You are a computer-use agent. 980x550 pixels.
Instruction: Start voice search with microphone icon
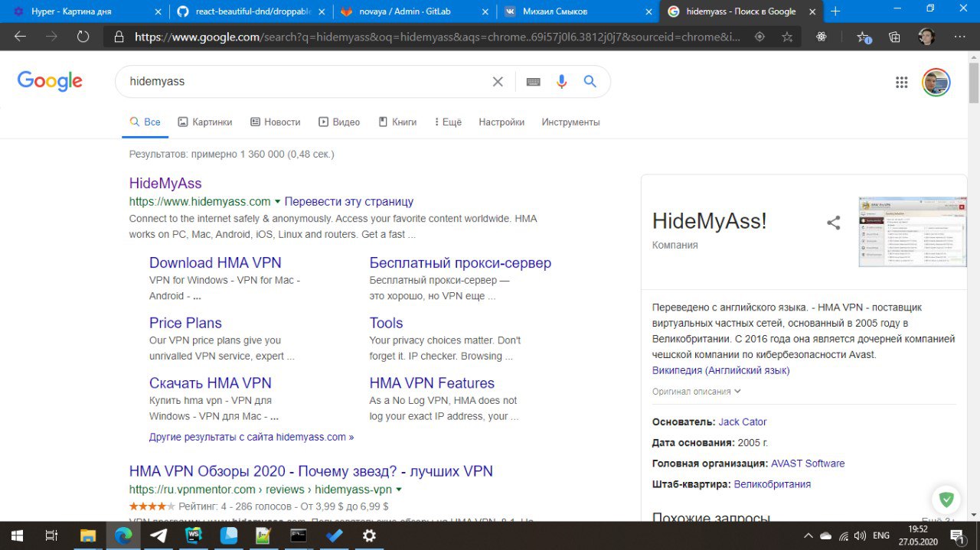tap(562, 82)
